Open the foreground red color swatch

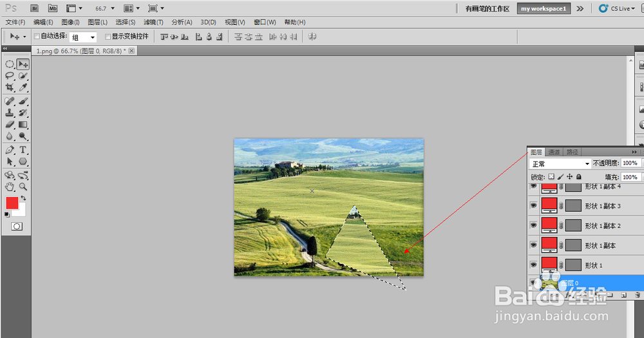(12, 203)
